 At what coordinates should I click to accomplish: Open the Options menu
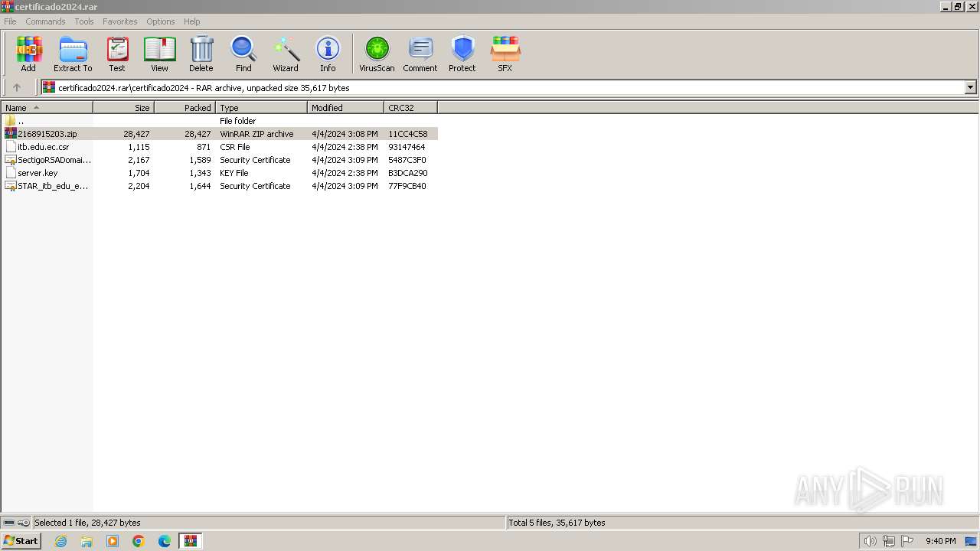point(161,21)
